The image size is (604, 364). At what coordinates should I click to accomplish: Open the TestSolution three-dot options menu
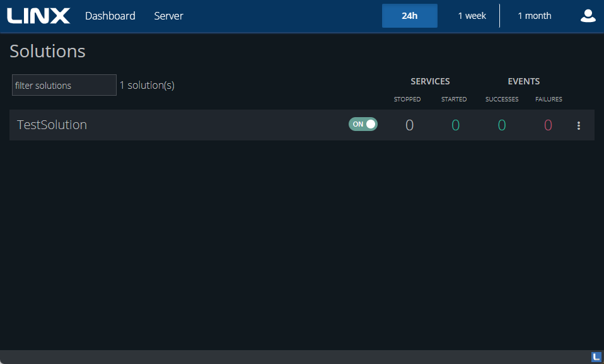tap(579, 125)
